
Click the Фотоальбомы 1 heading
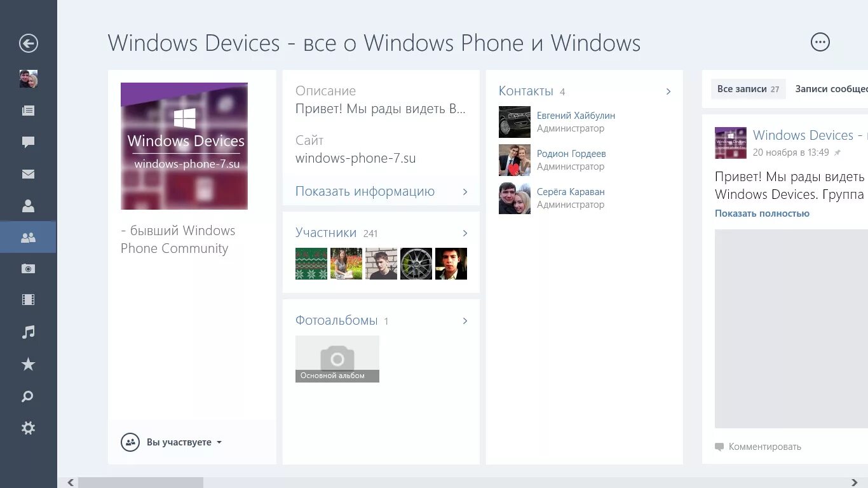(342, 321)
